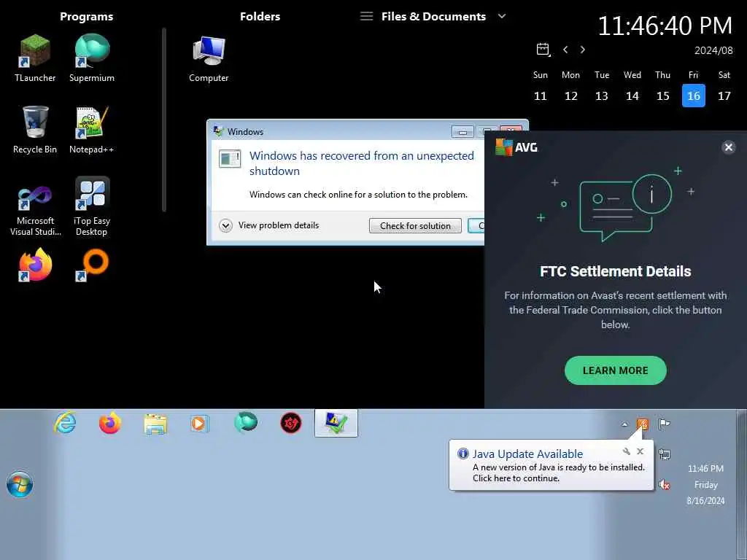Click the calendar icon in date widget
The width and height of the screenshot is (747, 560).
click(543, 49)
